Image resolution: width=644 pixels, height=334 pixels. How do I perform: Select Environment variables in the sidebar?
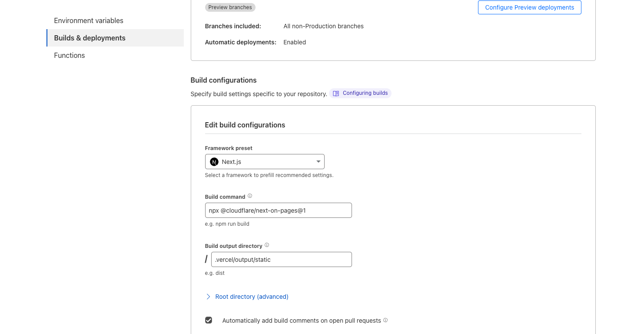click(x=89, y=20)
